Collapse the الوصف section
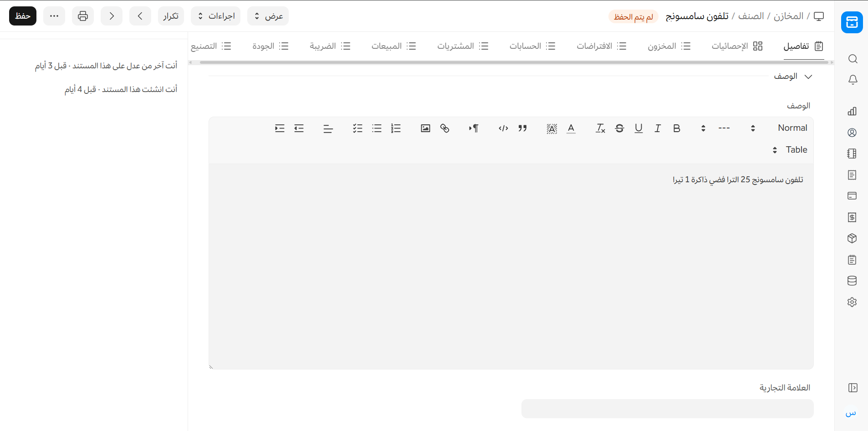Viewport: 868px width, 431px height. coord(808,77)
